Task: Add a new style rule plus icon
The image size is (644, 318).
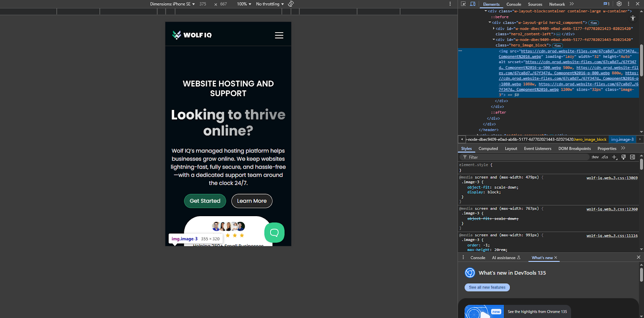Action: [615, 157]
